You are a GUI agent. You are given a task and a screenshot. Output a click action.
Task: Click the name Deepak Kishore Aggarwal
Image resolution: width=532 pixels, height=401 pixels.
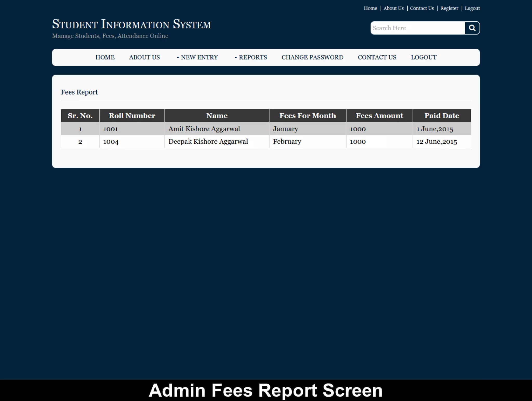208,142
